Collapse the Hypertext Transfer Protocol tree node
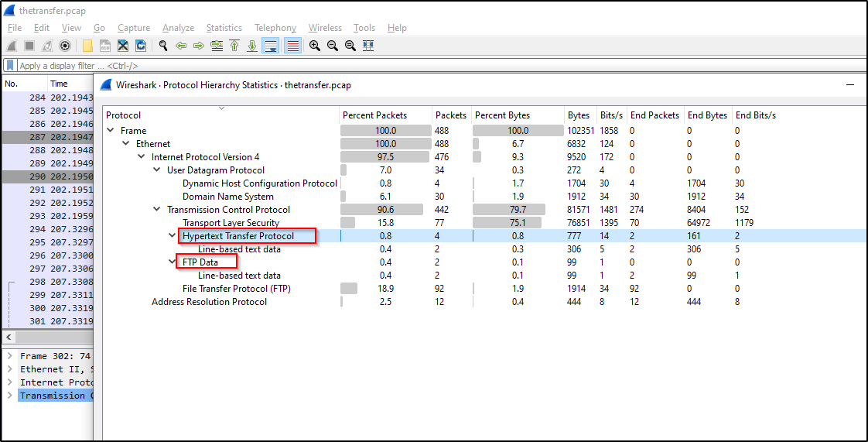868x442 pixels. (173, 236)
